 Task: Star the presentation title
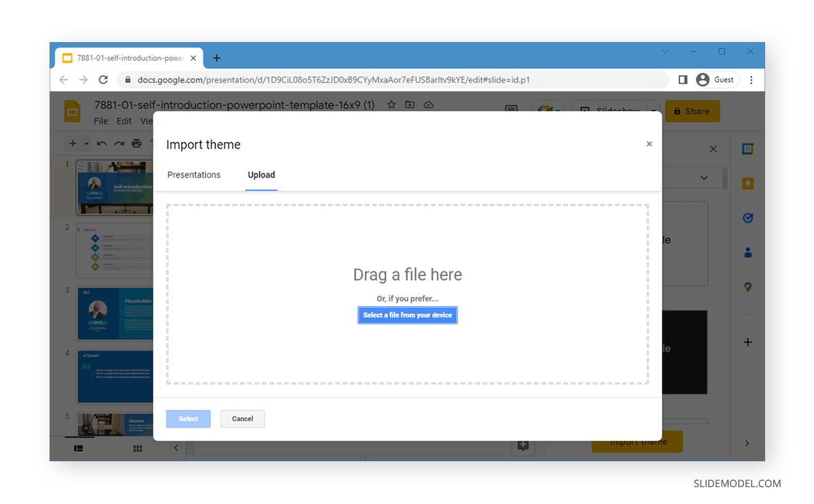click(x=391, y=104)
